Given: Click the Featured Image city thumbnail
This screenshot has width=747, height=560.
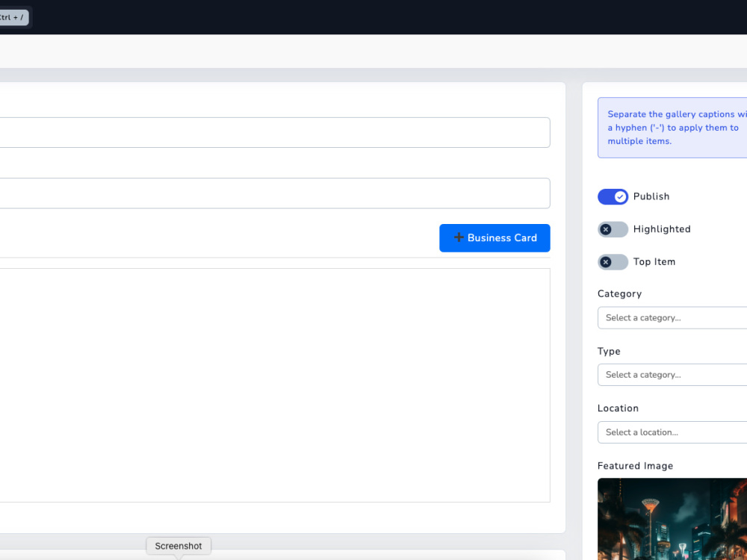Looking at the screenshot, I should click(x=672, y=519).
